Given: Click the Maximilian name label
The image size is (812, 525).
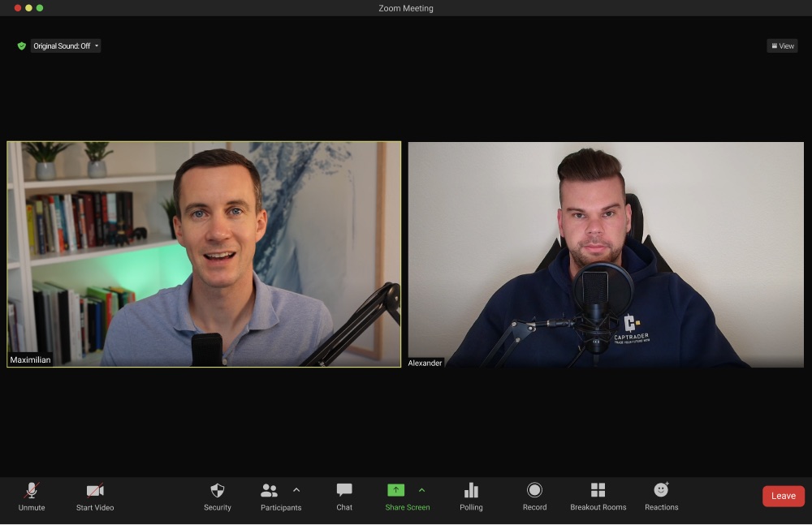Looking at the screenshot, I should 30,359.
